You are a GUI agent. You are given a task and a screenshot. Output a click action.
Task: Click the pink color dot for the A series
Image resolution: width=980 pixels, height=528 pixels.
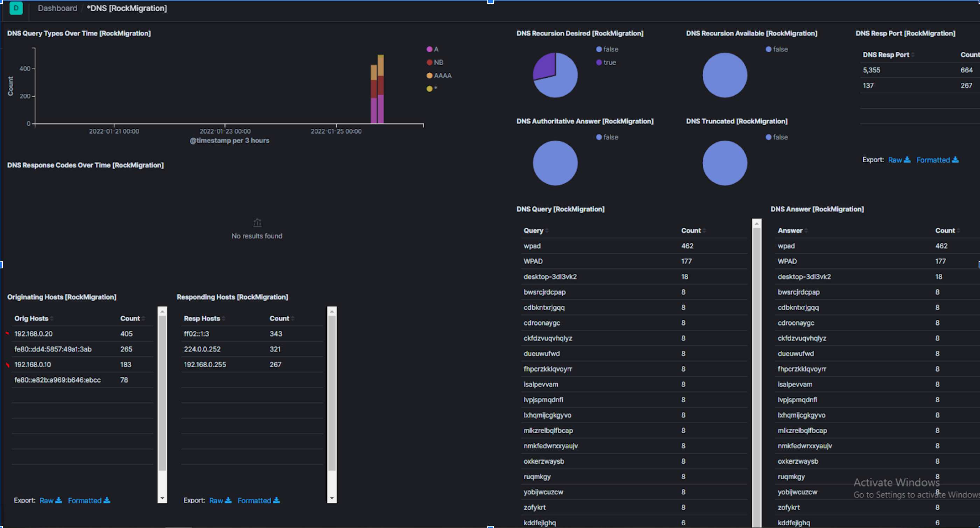tap(429, 49)
